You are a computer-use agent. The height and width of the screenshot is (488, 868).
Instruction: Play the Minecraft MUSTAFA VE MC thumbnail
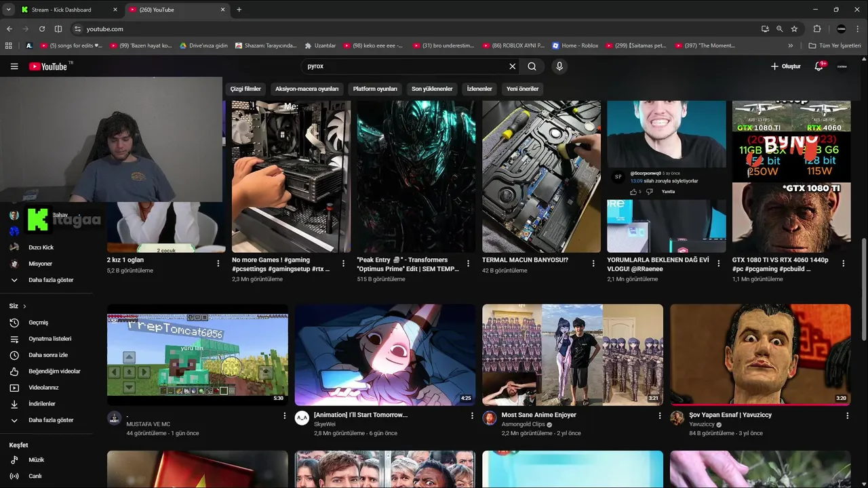pos(197,354)
